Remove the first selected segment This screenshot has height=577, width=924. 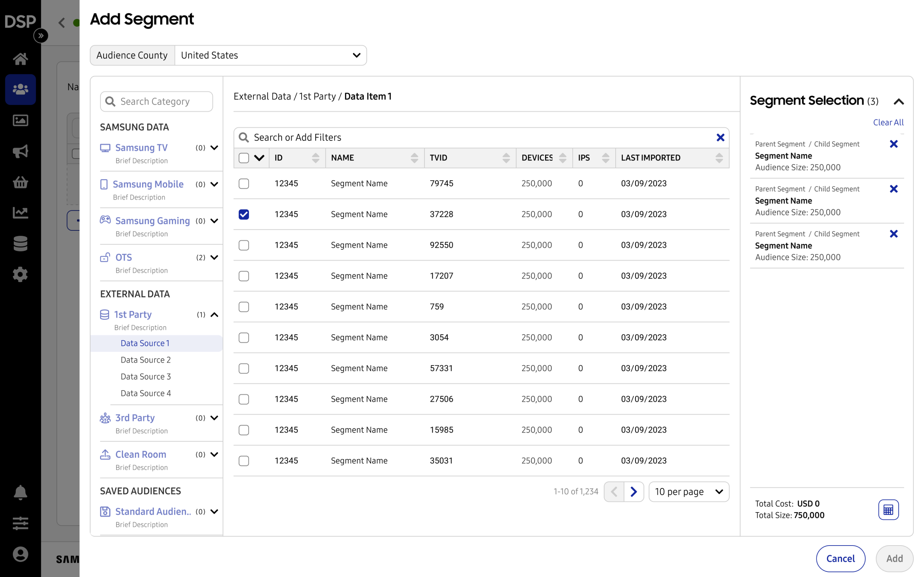pos(893,144)
